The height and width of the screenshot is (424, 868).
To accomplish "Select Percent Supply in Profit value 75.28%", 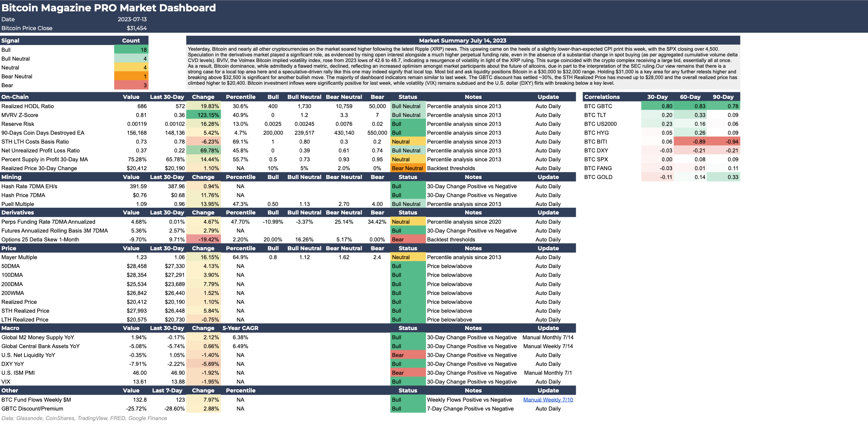I will (x=137, y=159).
